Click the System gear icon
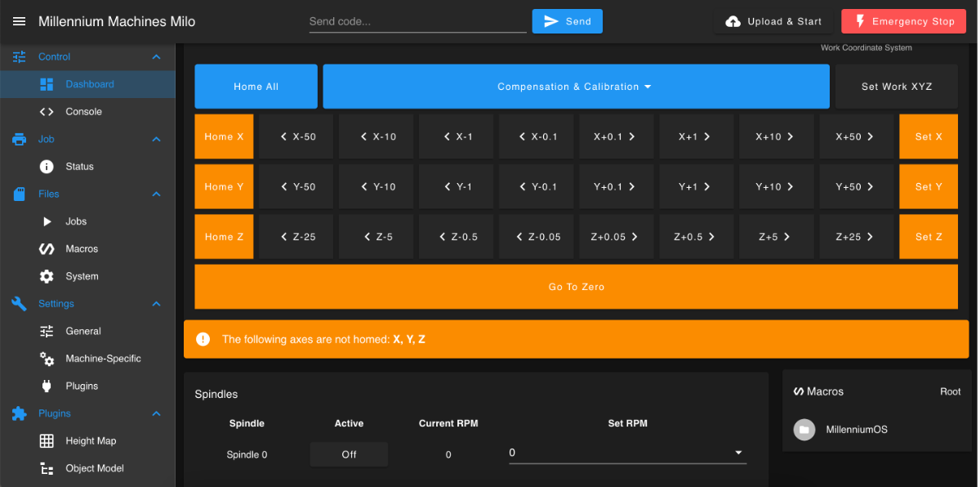This screenshot has height=487, width=980. (x=47, y=276)
